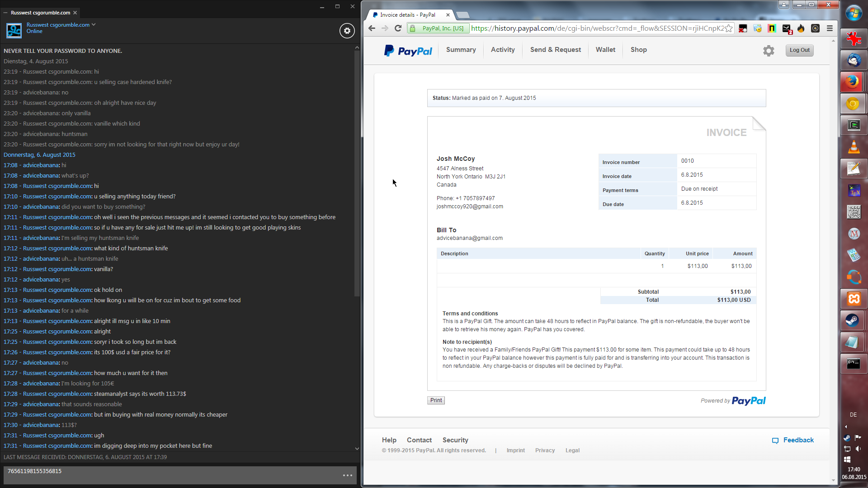
Task: Click the Log Out button
Action: click(799, 50)
